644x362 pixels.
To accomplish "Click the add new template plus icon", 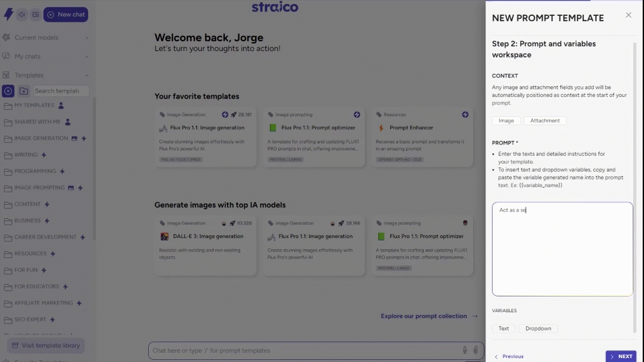I will coord(8,91).
